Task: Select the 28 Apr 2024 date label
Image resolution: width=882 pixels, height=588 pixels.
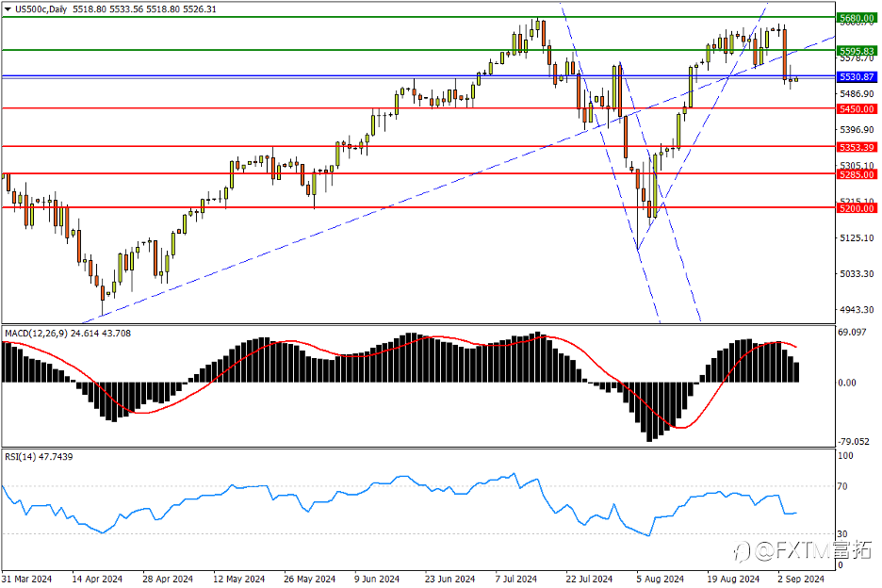Action: pyautogui.click(x=168, y=579)
